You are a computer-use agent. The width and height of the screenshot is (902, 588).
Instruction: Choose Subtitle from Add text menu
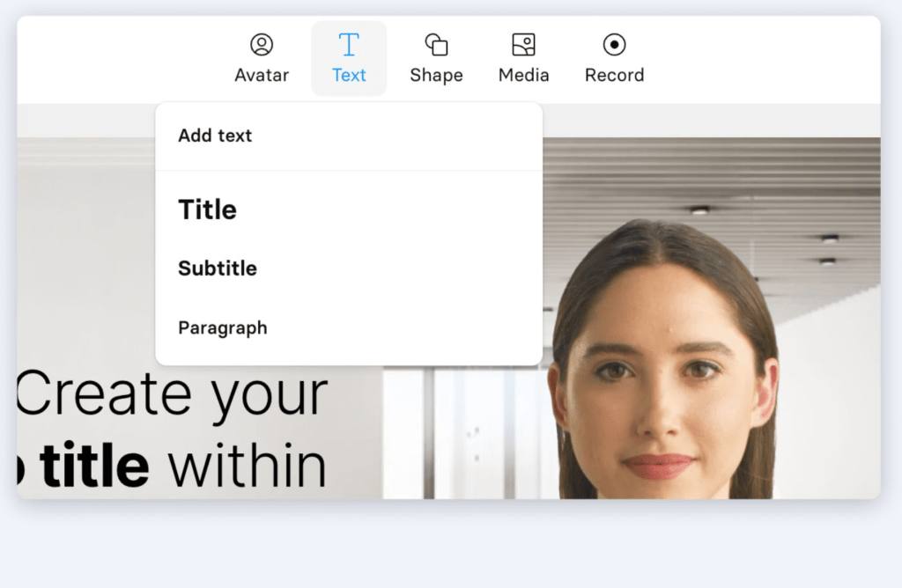(218, 268)
